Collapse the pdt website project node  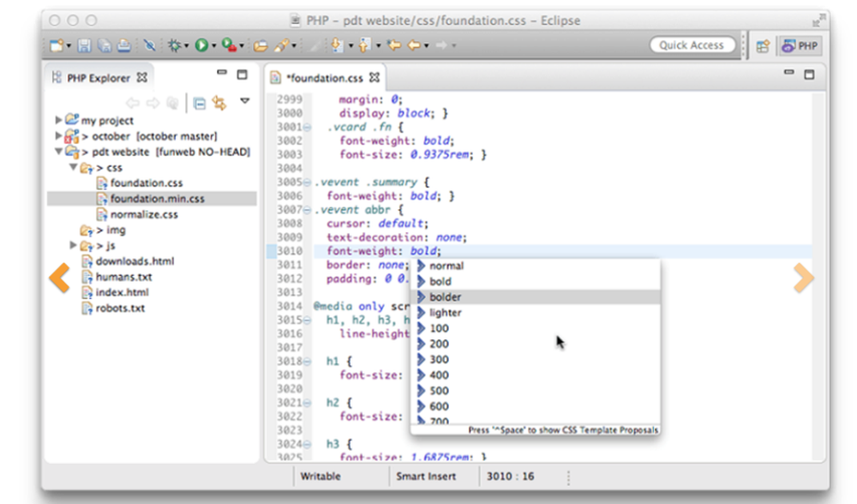click(x=58, y=152)
